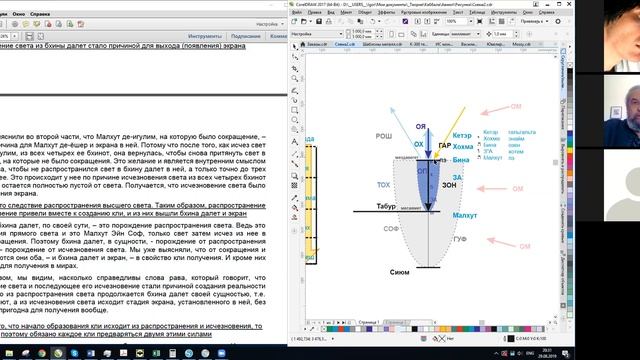Image resolution: width=640 pixels, height=360 pixels.
Task: Select the Freehand drawing tool
Action: (295, 90)
